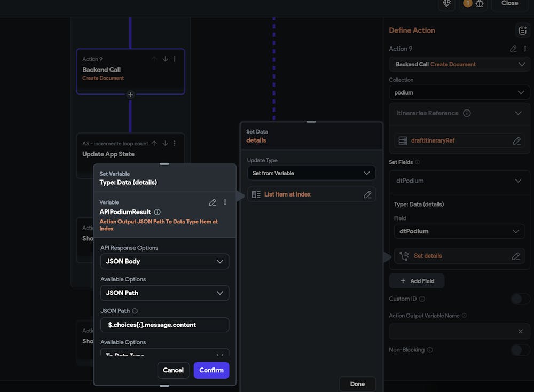Viewport: 534px width, 392px height.
Task: Move Action 9 down with the arrow icon
Action: pyautogui.click(x=165, y=59)
